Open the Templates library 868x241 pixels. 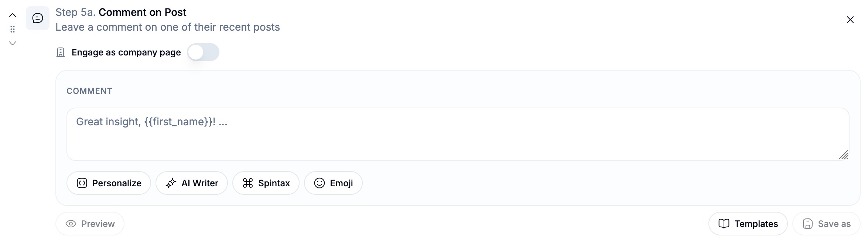pos(748,224)
